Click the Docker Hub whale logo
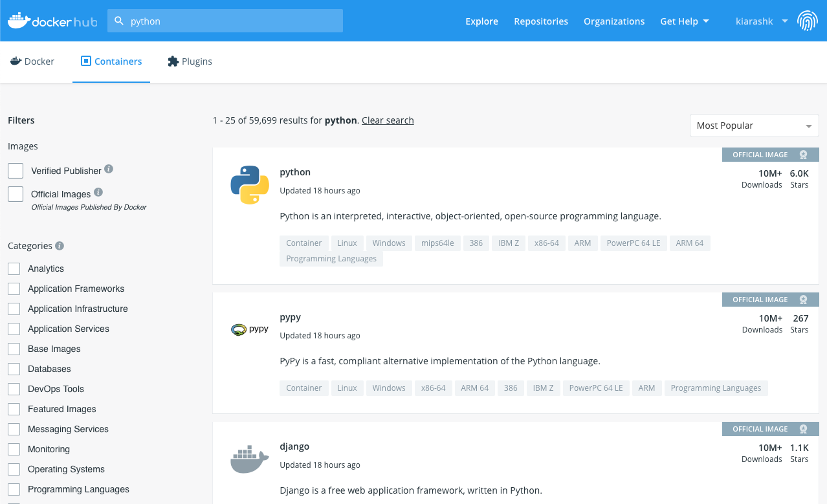827x504 pixels. (52, 21)
